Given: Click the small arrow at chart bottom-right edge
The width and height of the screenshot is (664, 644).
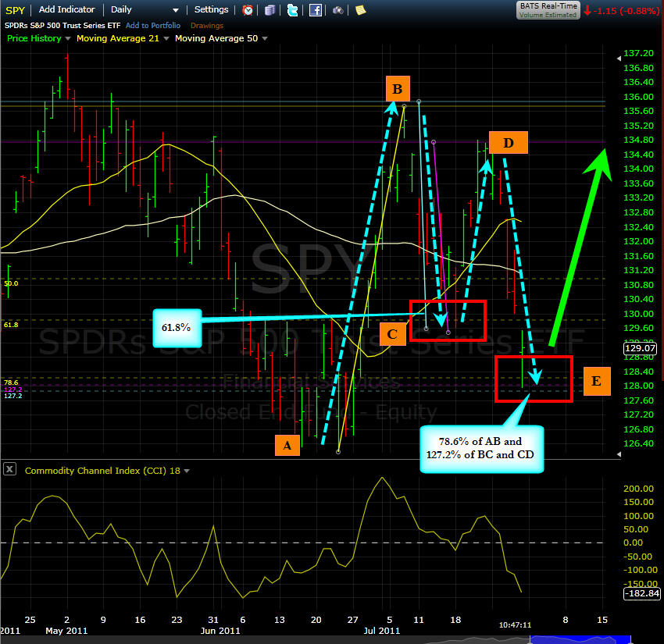Looking at the screenshot, I should (x=619, y=454).
